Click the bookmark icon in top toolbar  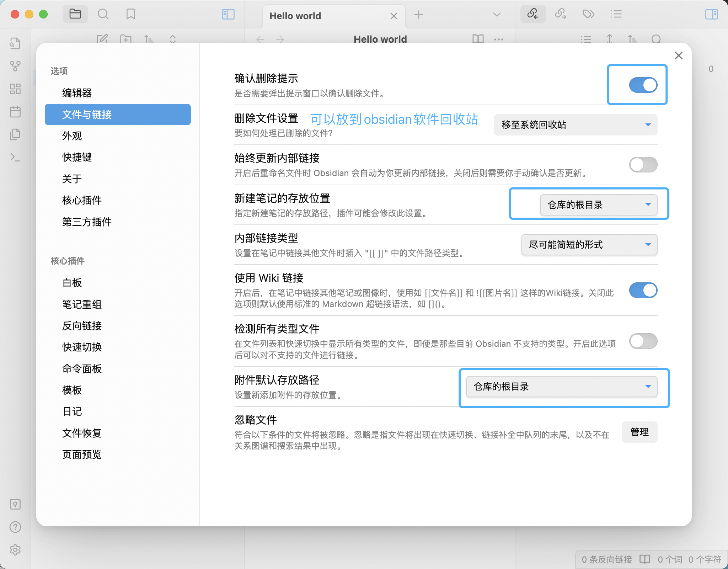click(x=131, y=14)
